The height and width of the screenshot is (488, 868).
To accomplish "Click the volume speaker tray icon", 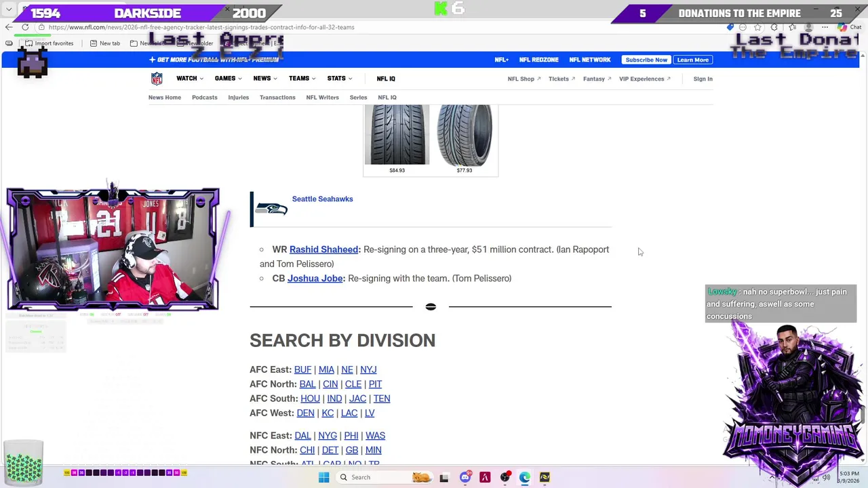I will click(x=826, y=477).
